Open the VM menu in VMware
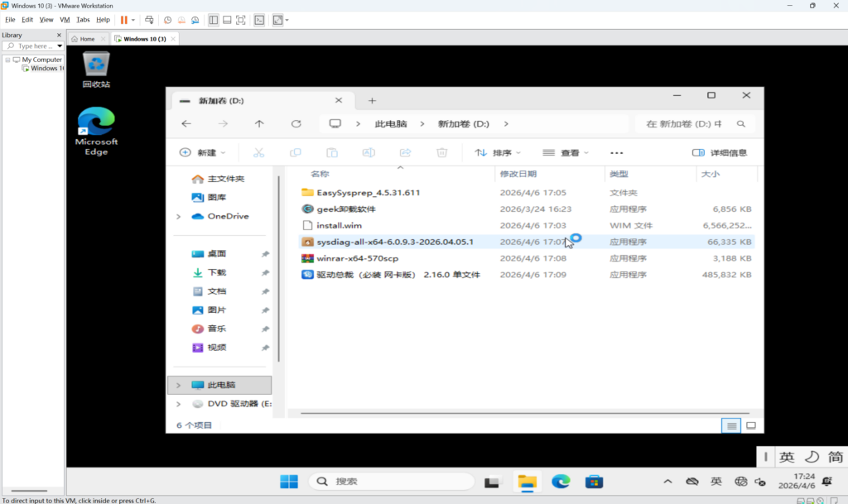The height and width of the screenshot is (504, 848). [65, 19]
